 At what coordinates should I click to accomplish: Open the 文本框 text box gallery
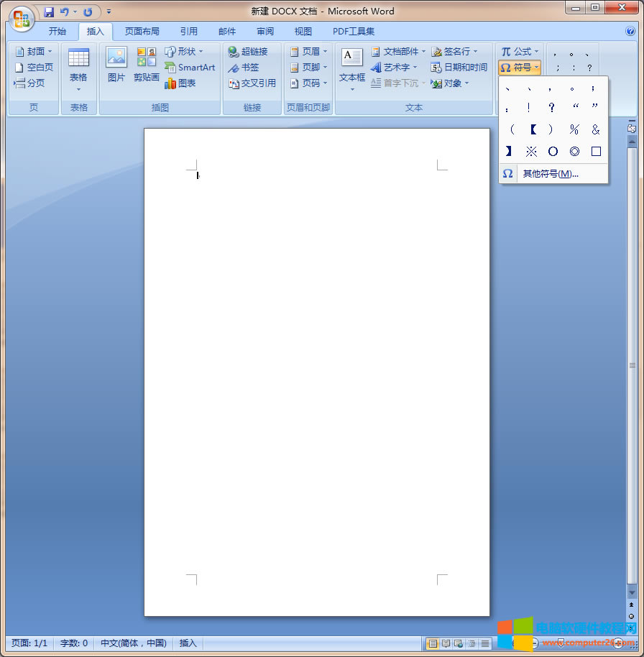click(352, 70)
